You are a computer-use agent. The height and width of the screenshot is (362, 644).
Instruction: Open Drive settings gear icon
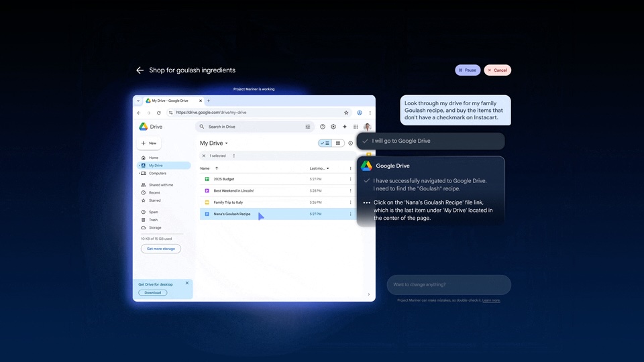(x=333, y=127)
